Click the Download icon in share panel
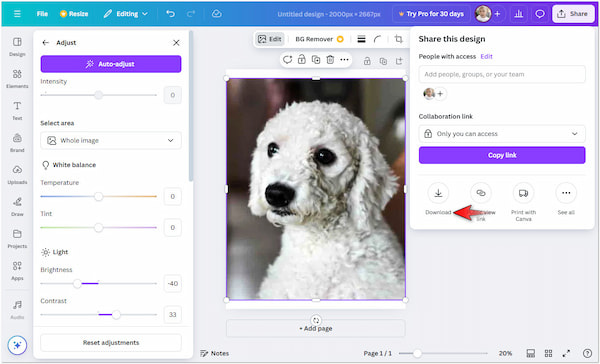 coord(438,193)
